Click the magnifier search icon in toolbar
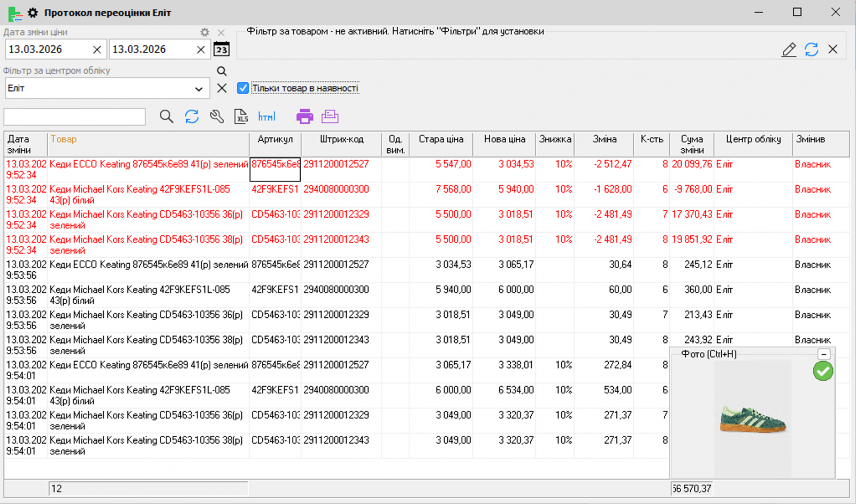856x504 pixels. pyautogui.click(x=166, y=117)
